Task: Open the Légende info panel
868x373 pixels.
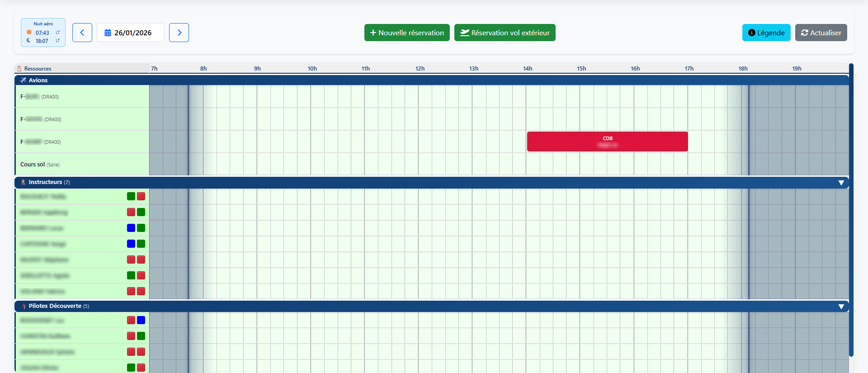Action: [766, 33]
